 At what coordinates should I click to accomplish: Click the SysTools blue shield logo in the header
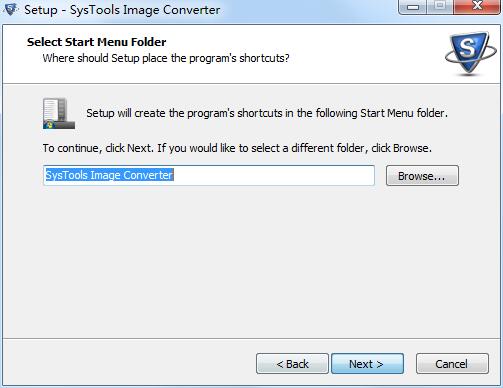point(471,53)
